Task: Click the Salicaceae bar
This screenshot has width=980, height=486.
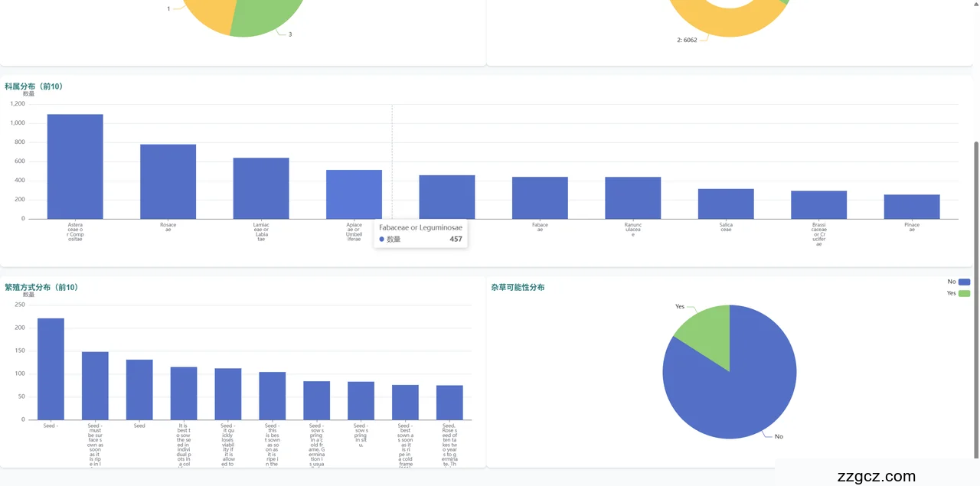Action: [726, 204]
